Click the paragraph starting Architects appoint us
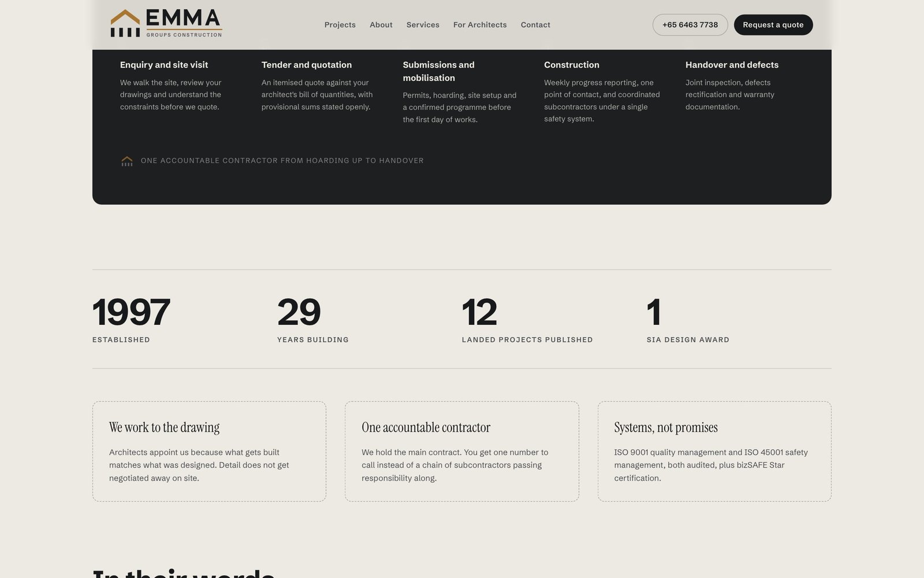 199,465
